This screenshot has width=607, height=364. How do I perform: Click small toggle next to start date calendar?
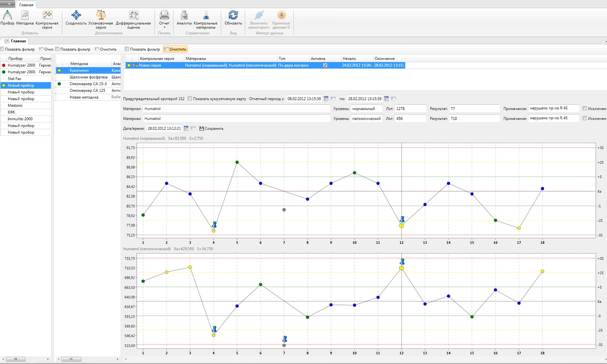pyautogui.click(x=333, y=99)
